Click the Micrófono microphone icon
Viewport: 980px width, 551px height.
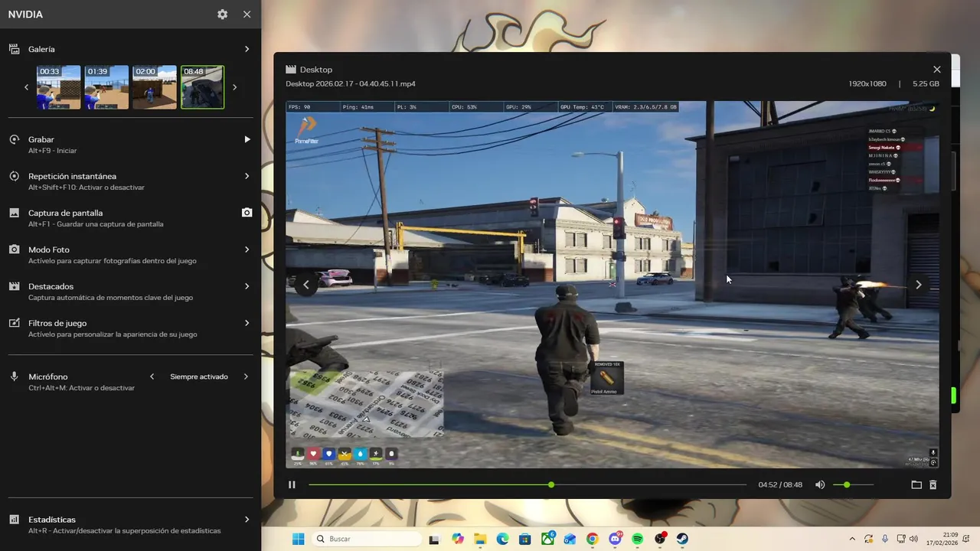[x=14, y=377]
